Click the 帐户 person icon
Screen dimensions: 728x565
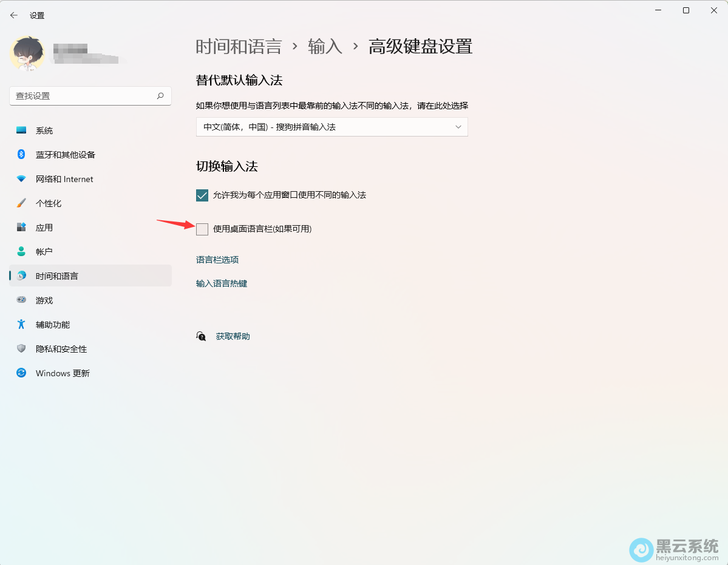21,252
